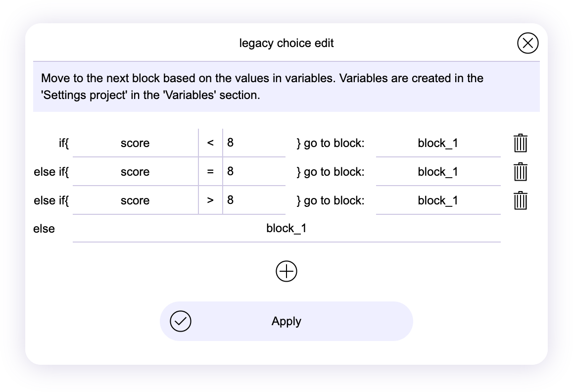This screenshot has width=573, height=392.
Task: Close the legacy choice edit dialog
Action: 527,43
